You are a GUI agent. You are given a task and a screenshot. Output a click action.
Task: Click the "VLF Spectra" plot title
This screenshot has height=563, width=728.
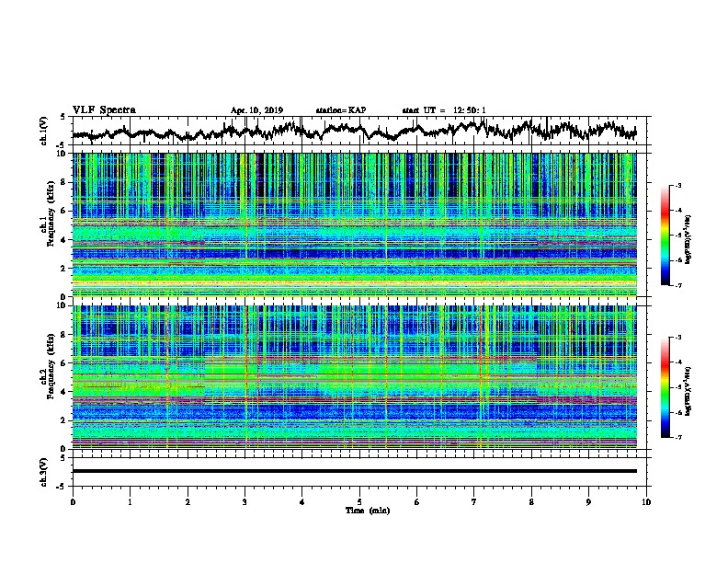click(x=104, y=110)
